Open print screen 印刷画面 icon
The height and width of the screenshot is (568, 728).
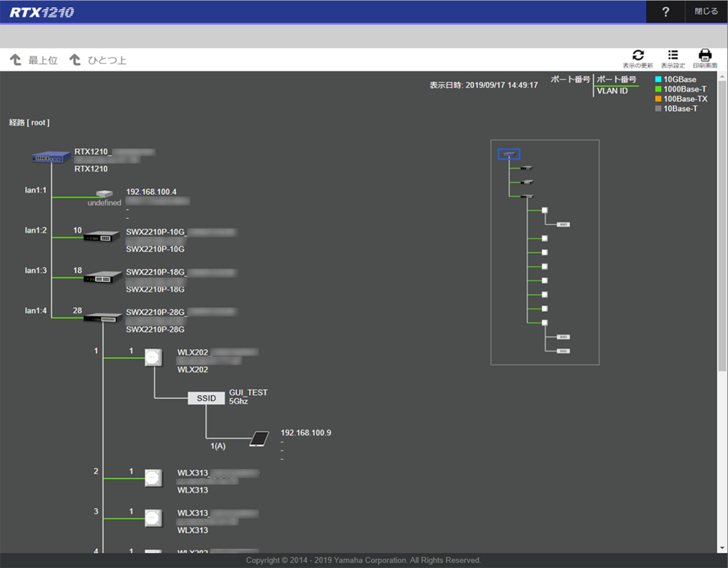[x=705, y=59]
